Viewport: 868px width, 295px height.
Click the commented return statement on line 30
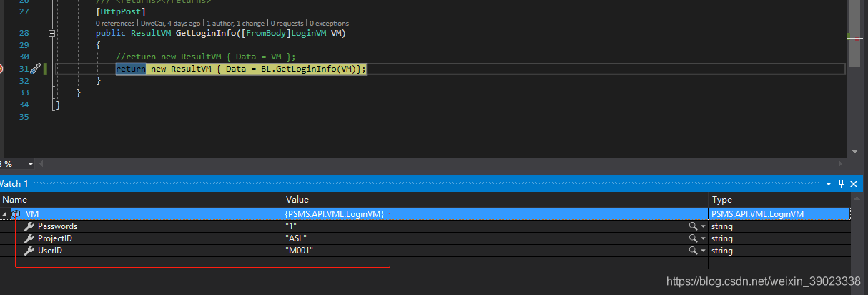click(x=205, y=57)
